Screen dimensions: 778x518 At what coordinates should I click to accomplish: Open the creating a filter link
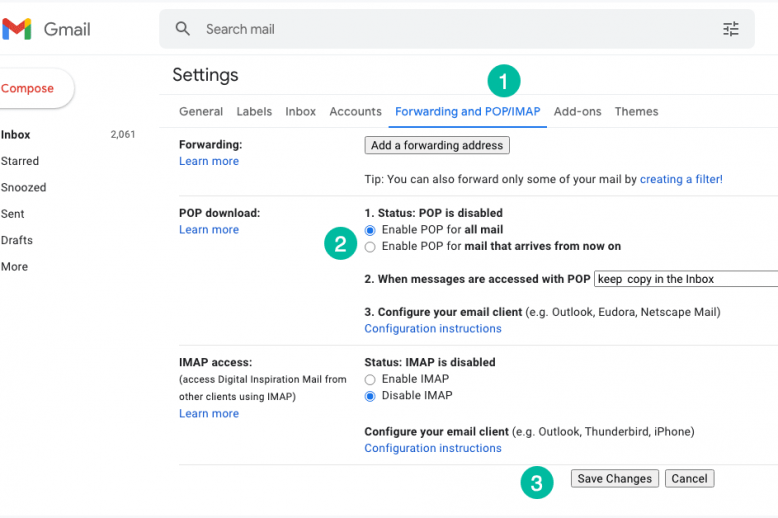tap(680, 180)
